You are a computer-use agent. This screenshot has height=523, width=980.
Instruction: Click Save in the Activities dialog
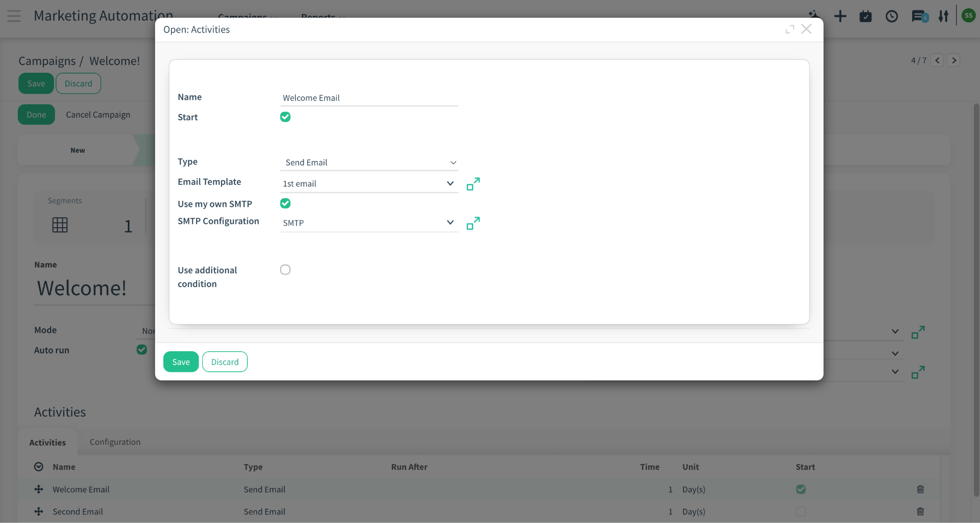[181, 362]
